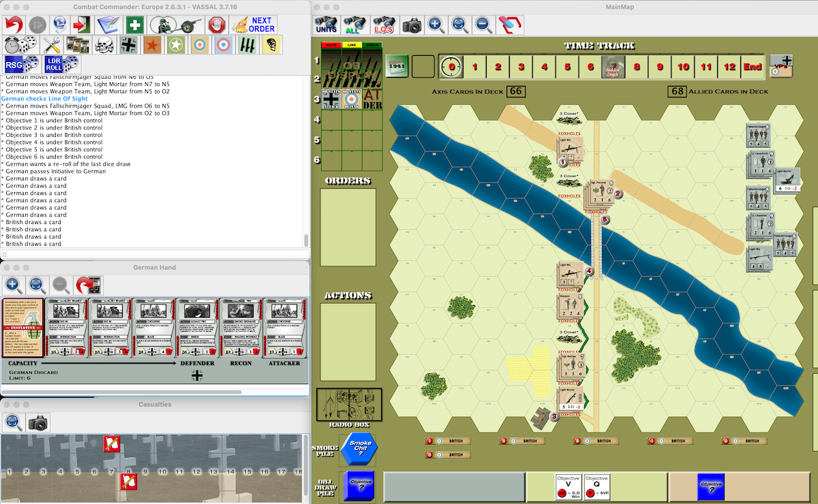818x504 pixels.
Task: Click the red Undo arrow icon
Action: coord(13,25)
